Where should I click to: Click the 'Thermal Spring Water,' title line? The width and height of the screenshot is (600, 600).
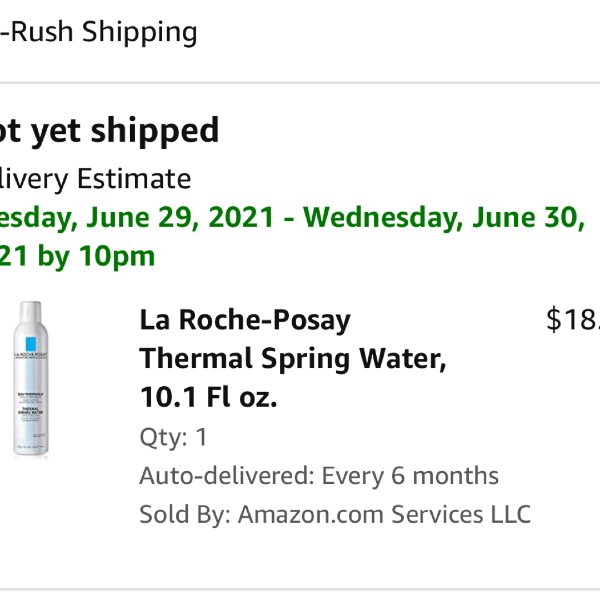tap(293, 359)
